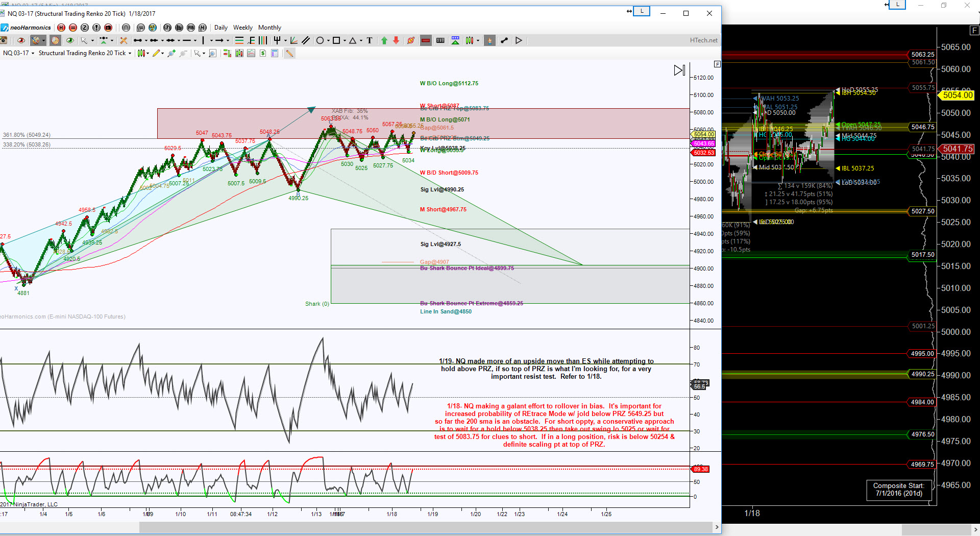980x536 pixels.
Task: Toggle the highlighted red bar toolbar button
Action: [426, 40]
